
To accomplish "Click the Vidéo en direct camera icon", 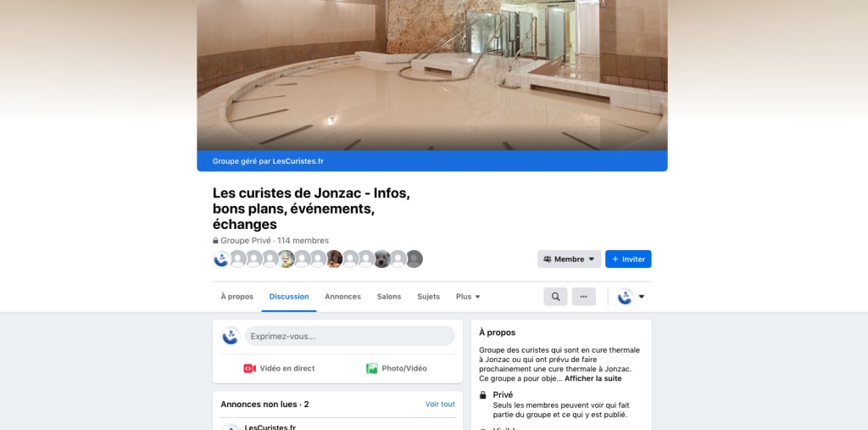I will (x=250, y=368).
